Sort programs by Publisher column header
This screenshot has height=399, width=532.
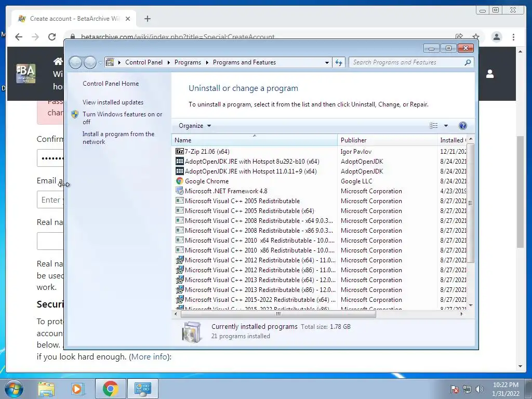(x=387, y=140)
